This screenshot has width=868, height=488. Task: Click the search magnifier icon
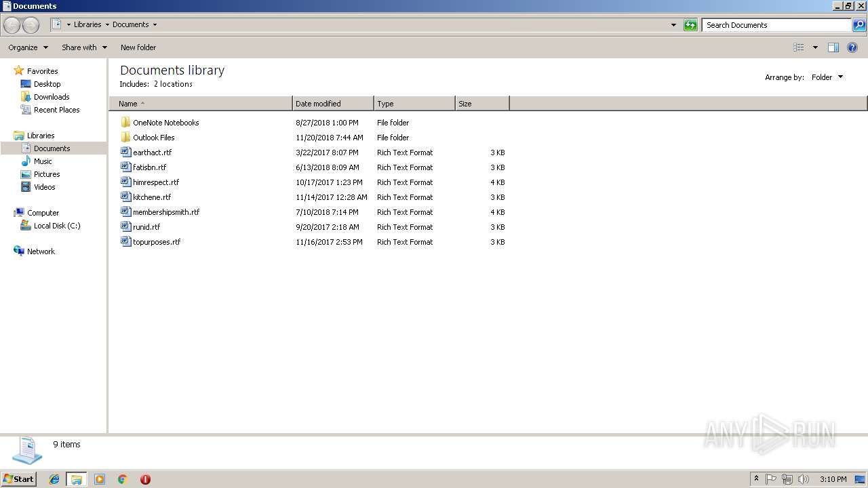859,25
